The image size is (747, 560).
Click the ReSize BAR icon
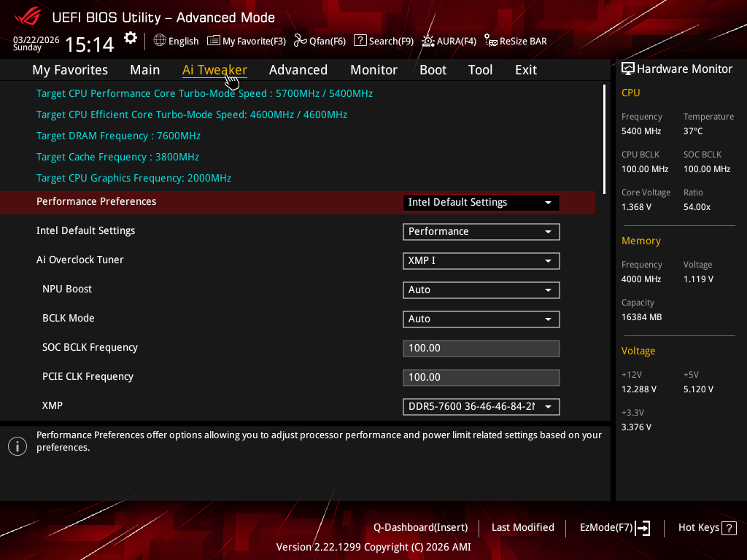491,41
